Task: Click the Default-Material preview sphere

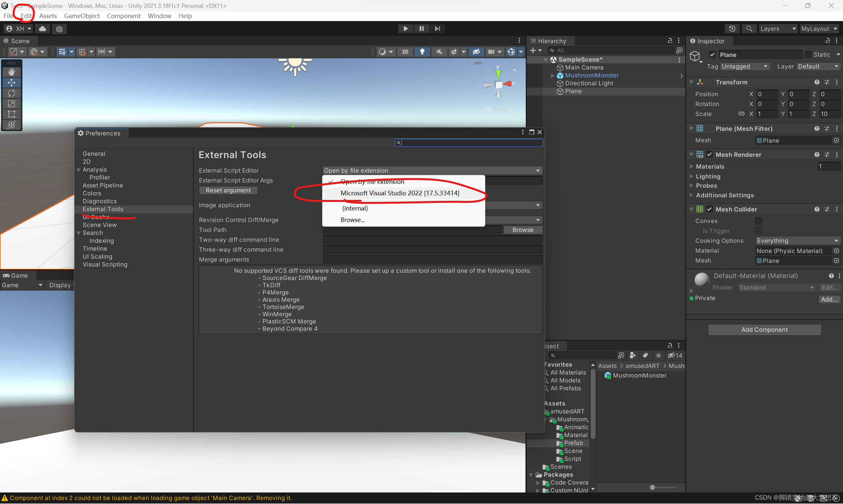Action: click(701, 280)
